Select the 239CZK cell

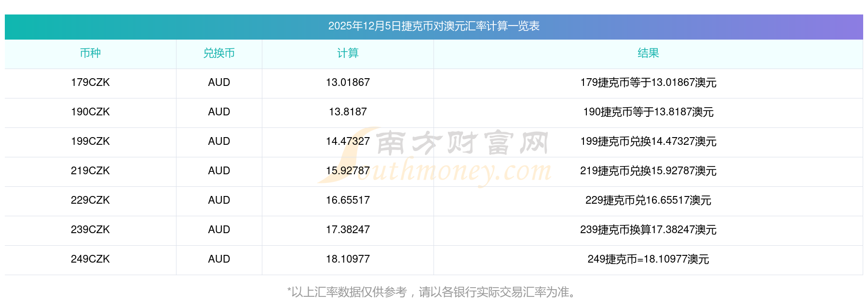point(90,230)
